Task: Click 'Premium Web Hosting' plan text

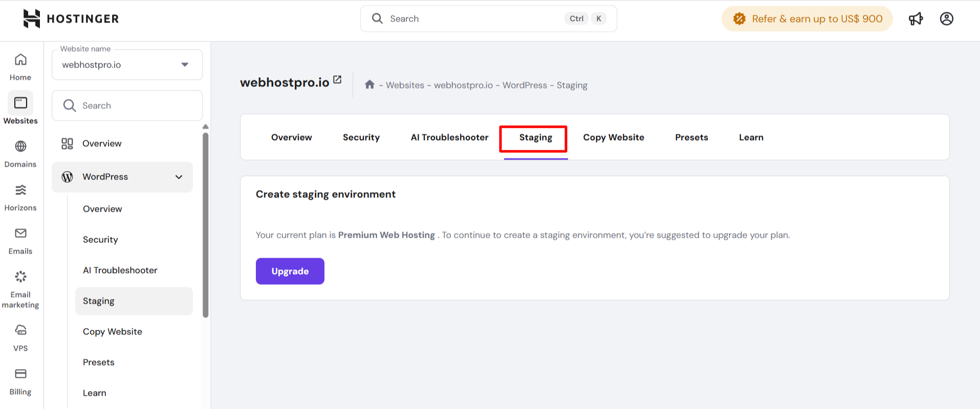Action: (x=386, y=235)
